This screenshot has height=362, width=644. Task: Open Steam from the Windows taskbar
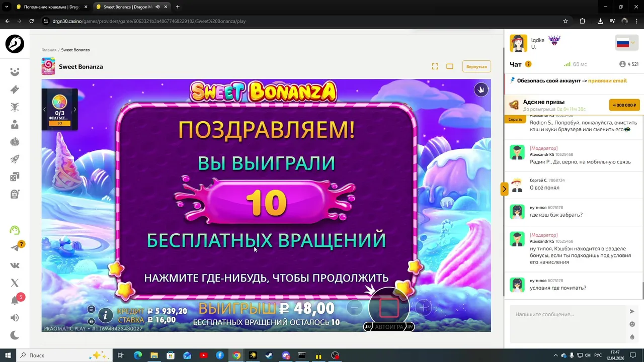(269, 355)
